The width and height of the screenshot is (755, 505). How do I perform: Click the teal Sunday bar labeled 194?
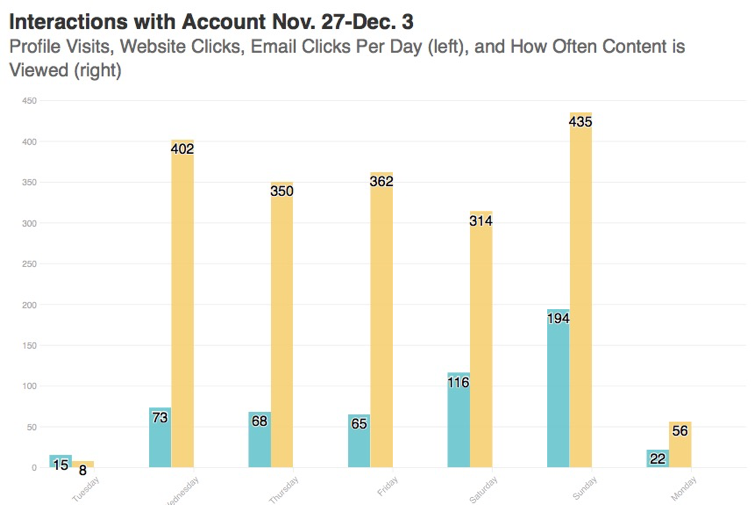(x=558, y=388)
